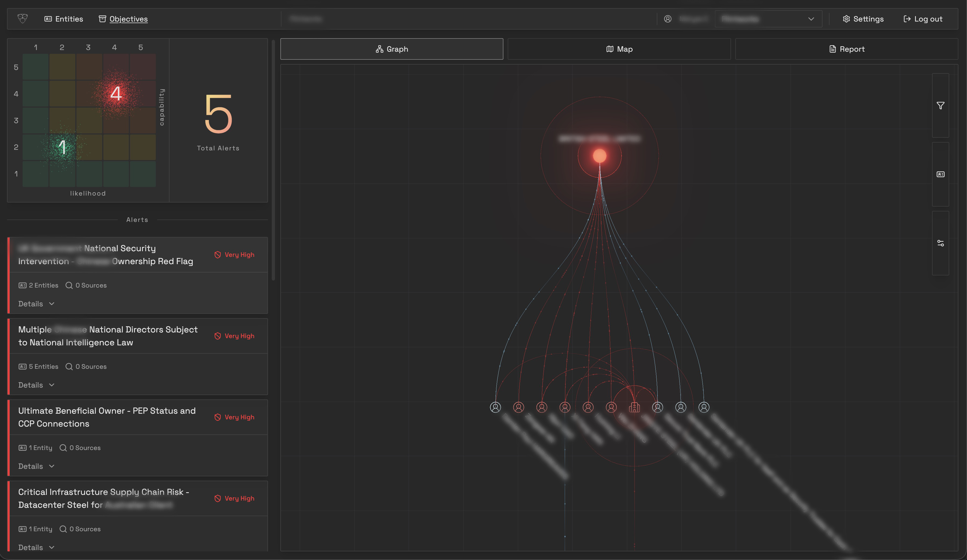Image resolution: width=967 pixels, height=560 pixels.
Task: Click the Log out button
Action: coord(923,18)
